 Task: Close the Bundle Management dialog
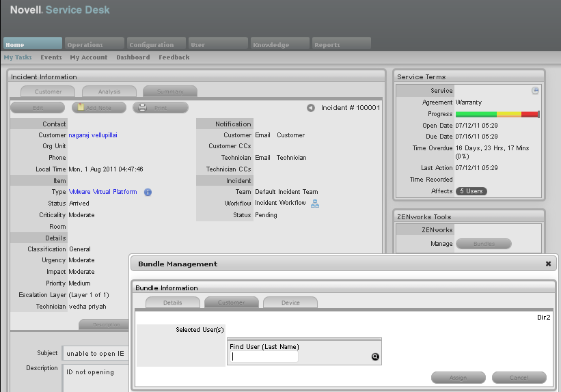(x=548, y=264)
